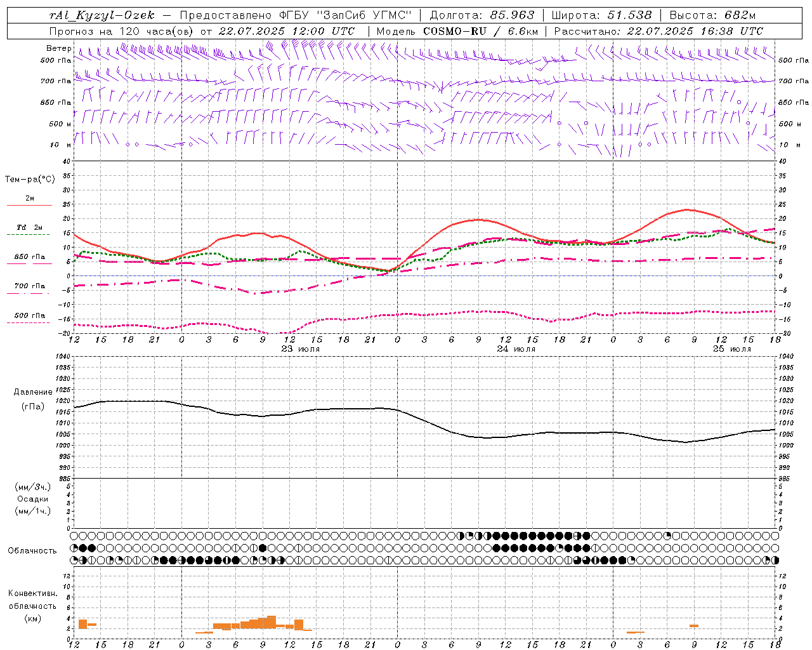The height and width of the screenshot is (650, 812).
Task: Click the 'Высота: 682м' header value
Action: pos(712,15)
